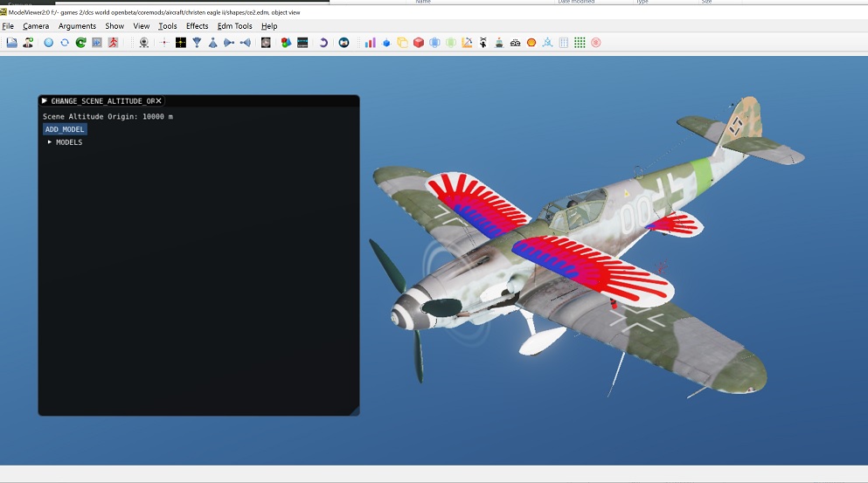Open the Show menu
The height and width of the screenshot is (483, 868).
coord(115,26)
